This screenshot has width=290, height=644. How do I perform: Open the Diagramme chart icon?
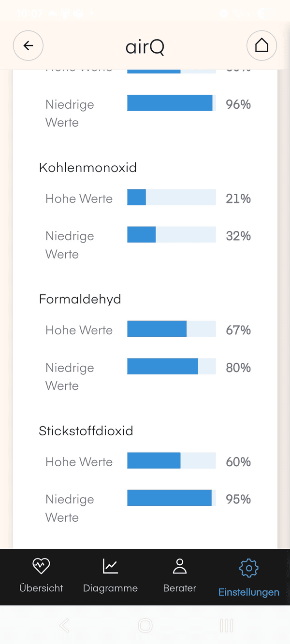pos(110,566)
